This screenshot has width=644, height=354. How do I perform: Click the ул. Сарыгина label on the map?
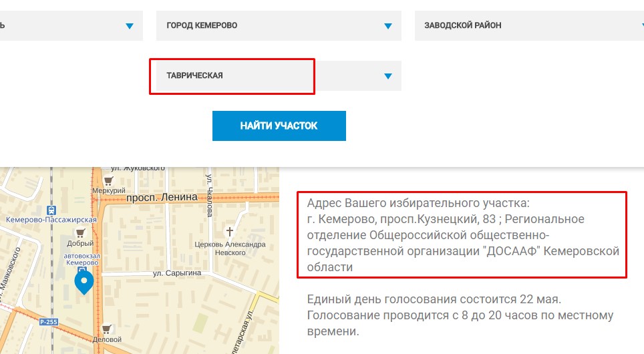click(177, 273)
